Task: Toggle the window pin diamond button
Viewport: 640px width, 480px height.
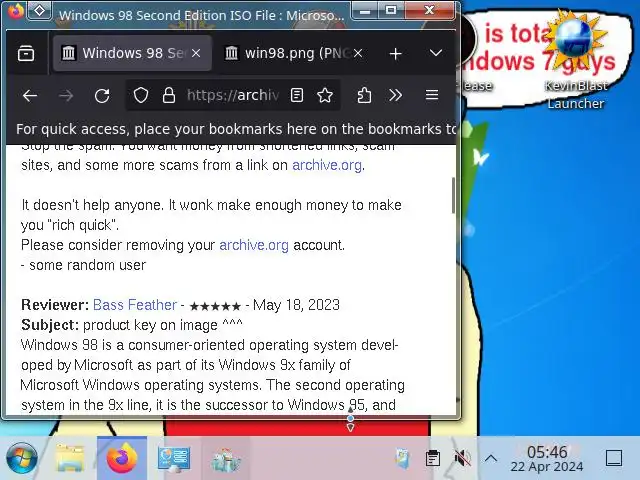Action: (x=40, y=11)
